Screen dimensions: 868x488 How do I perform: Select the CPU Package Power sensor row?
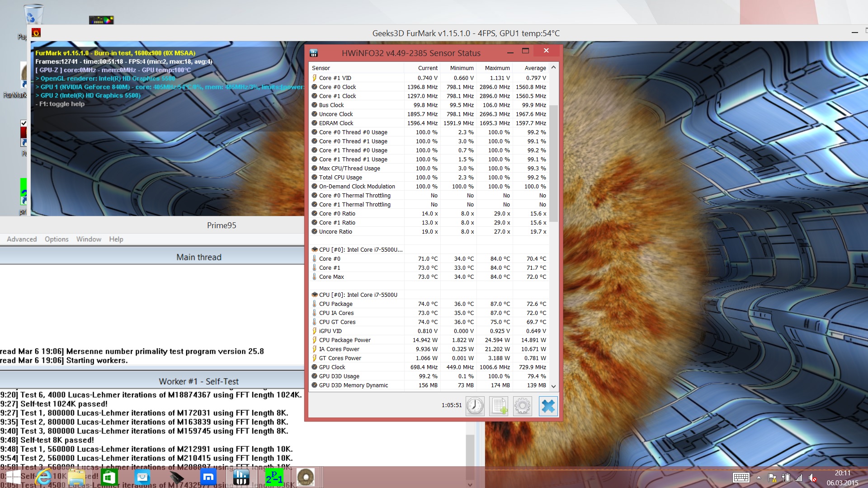tap(344, 340)
